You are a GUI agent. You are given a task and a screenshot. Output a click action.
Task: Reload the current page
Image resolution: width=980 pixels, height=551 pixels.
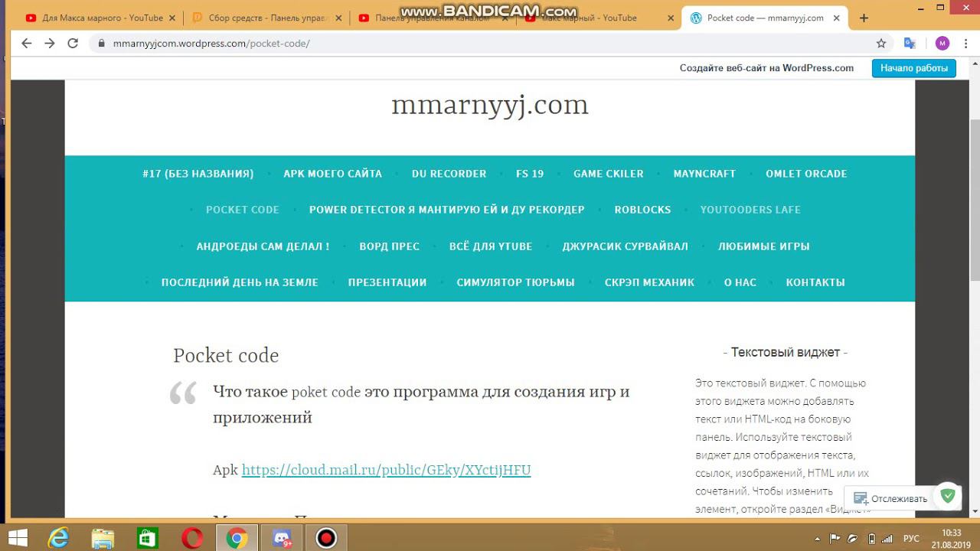(x=73, y=44)
